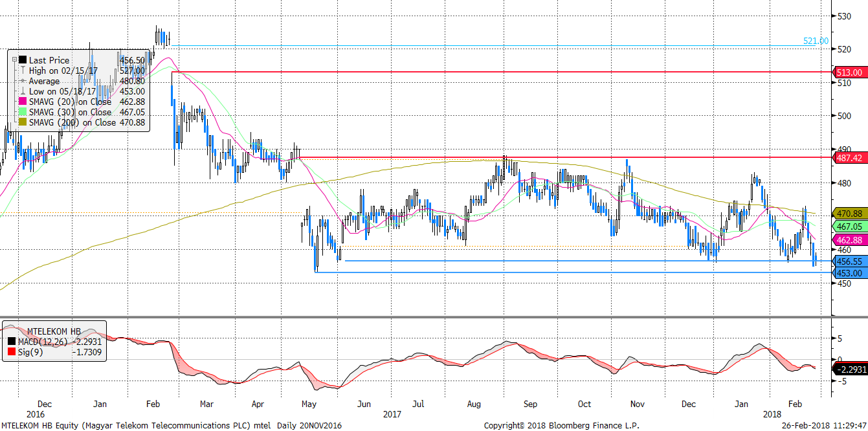
Task: Click the 480.80 average value in legend
Action: 132,81
